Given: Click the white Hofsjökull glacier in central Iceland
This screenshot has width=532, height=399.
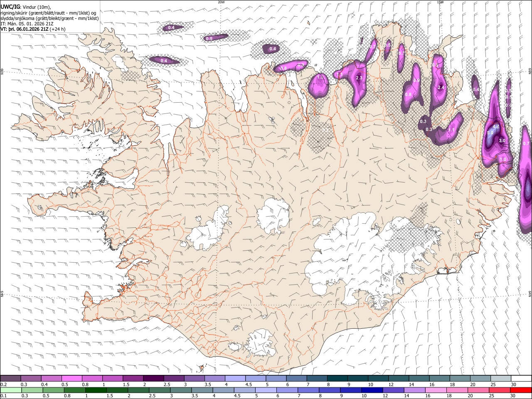Looking at the screenshot, I should 273,215.
